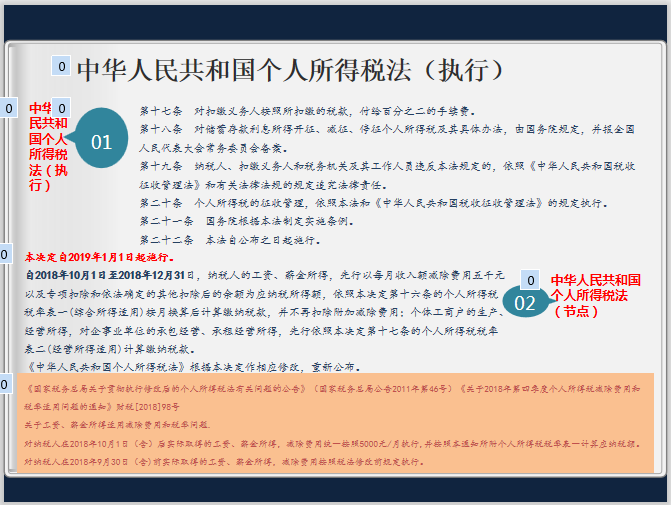This screenshot has height=505, width=671.
Task: Select the teal 01 teardrop shape
Action: [x=102, y=141]
